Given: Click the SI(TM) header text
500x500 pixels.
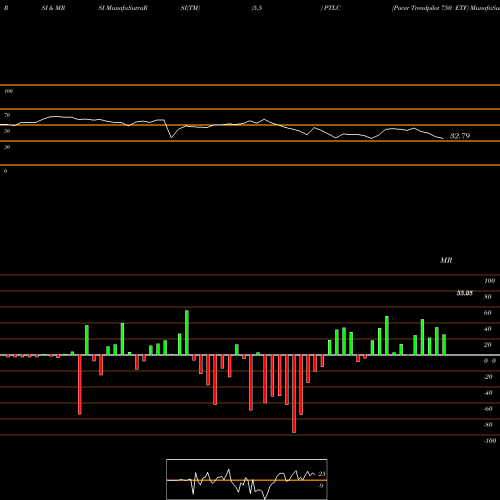Looking at the screenshot, I should 190,8.
